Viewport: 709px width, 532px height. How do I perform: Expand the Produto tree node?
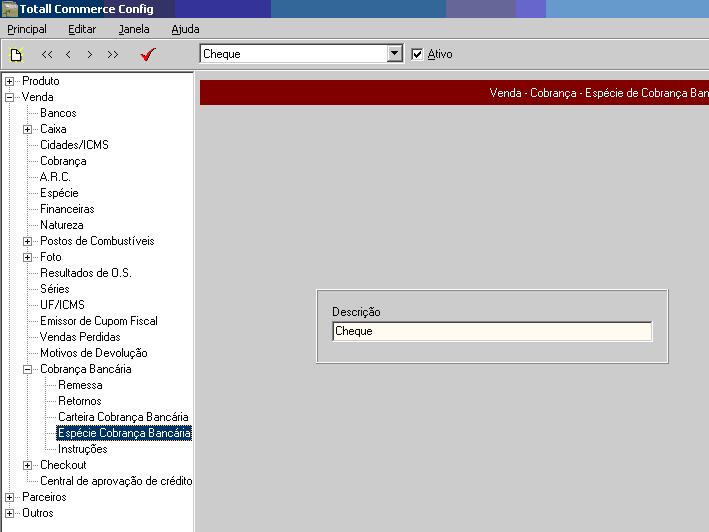(10, 81)
